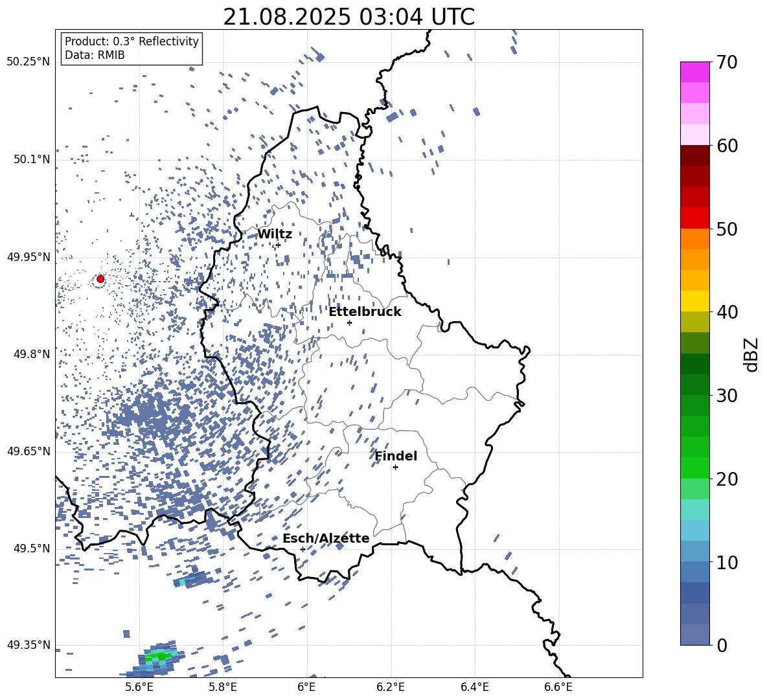Click the 6.2°E longitude label

tap(391, 687)
